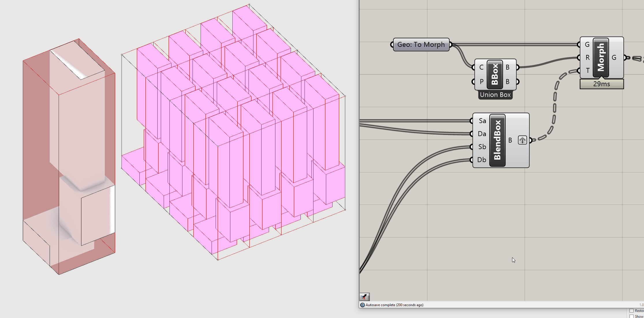644x318 pixels.
Task: Click the Autosave complete status message
Action: (394, 305)
